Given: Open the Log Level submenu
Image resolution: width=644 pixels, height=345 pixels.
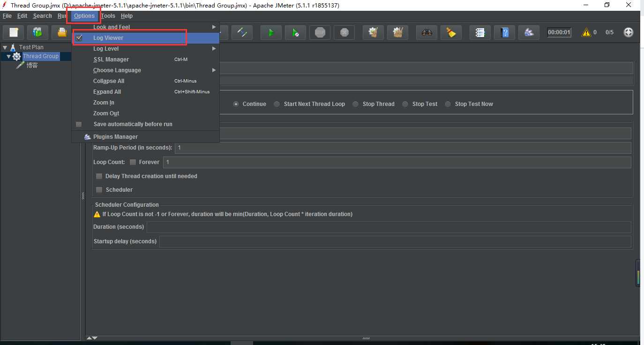Looking at the screenshot, I should point(145,49).
